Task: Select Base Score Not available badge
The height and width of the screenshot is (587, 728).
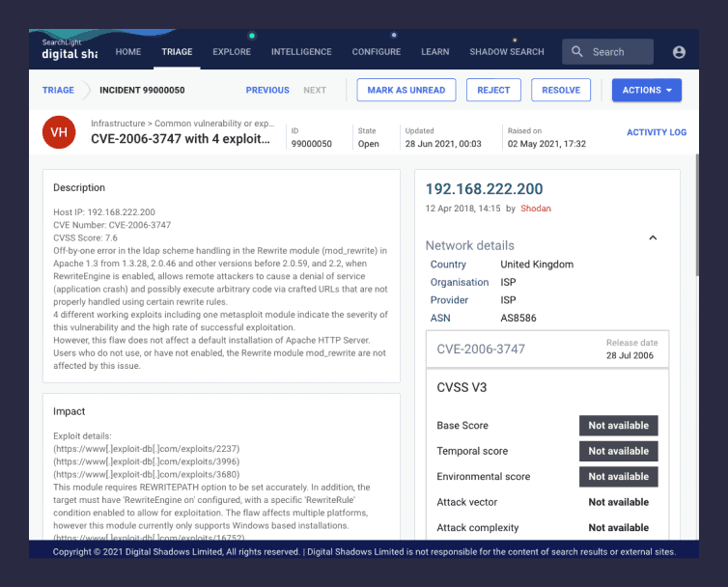Action: click(619, 426)
